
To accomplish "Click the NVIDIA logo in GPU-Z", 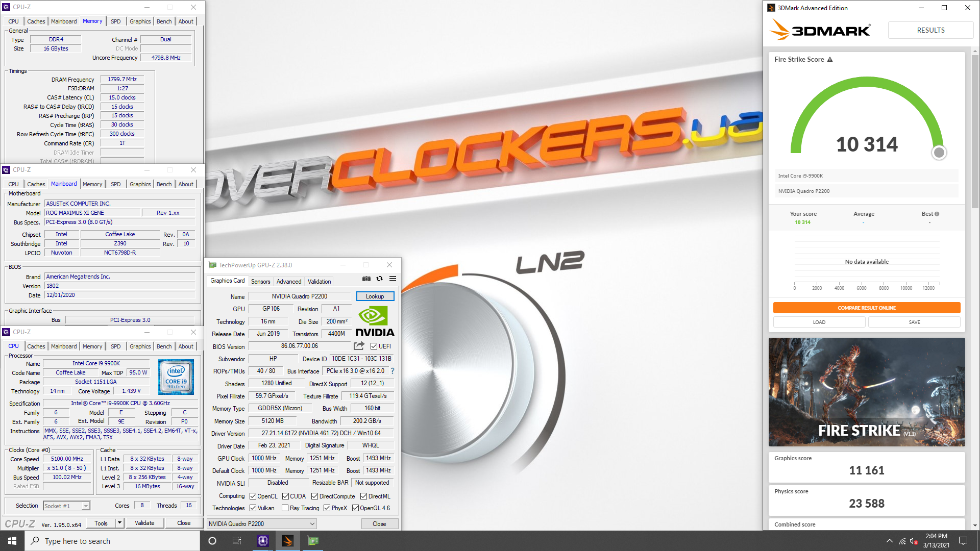I will pos(375,321).
